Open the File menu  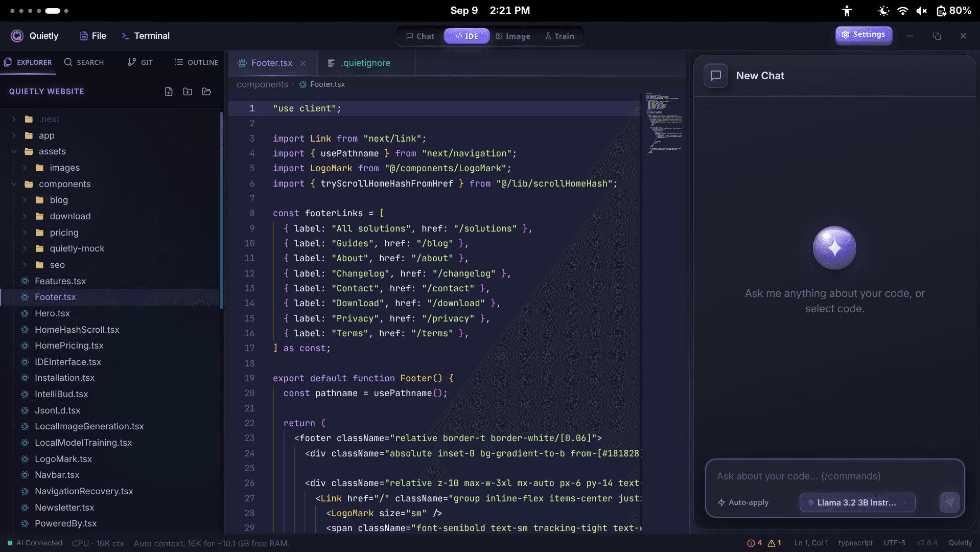[93, 36]
